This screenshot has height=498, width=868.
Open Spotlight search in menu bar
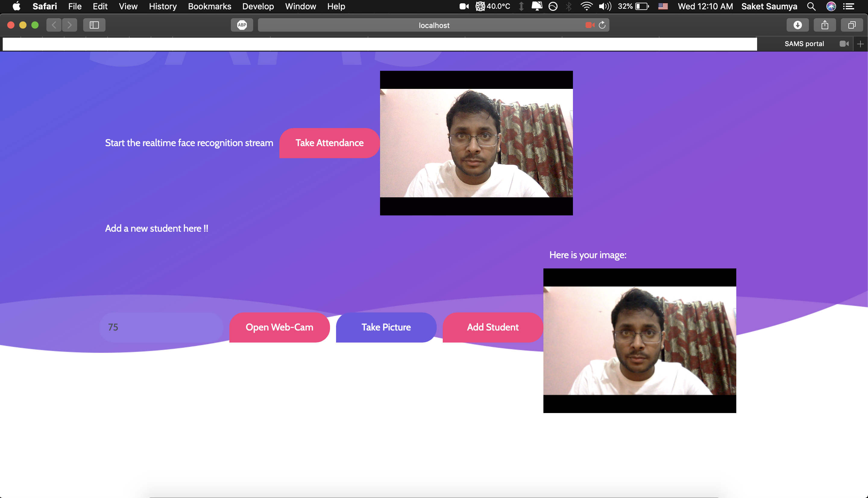(x=811, y=6)
